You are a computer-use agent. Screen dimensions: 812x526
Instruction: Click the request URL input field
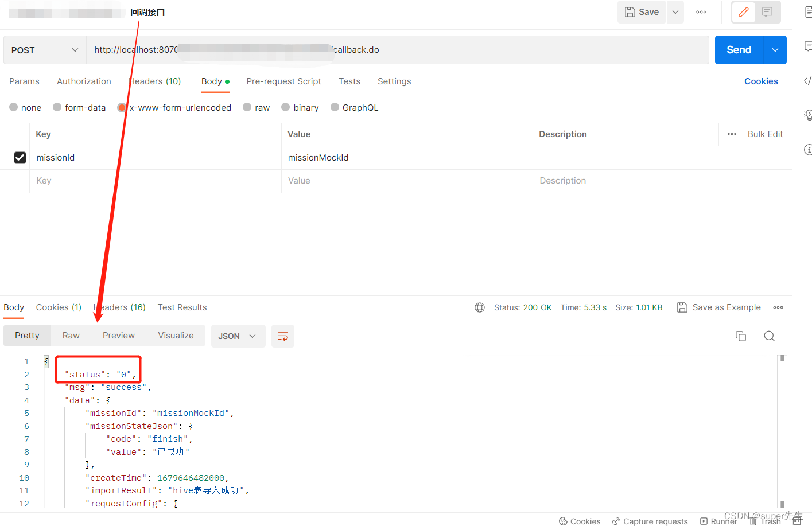pos(397,50)
